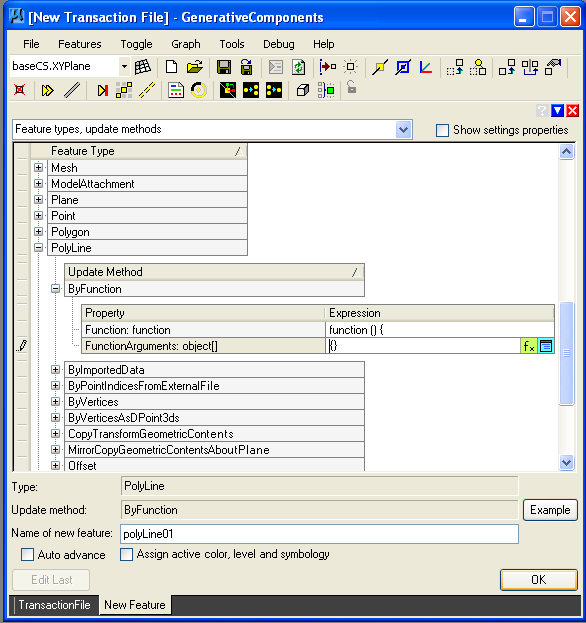The image size is (586, 623).
Task: Expand the Plane feature type
Action: click(39, 199)
